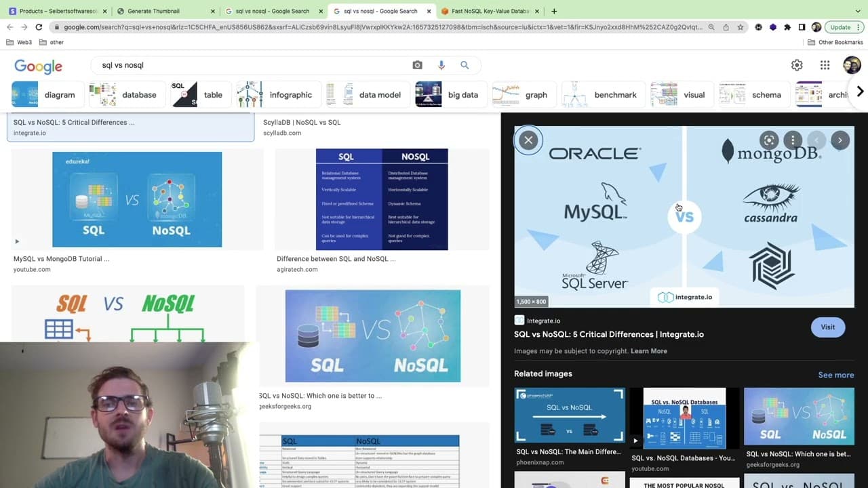This screenshot has height=488, width=868.
Task: Share this page from the address bar
Action: pyautogui.click(x=726, y=27)
